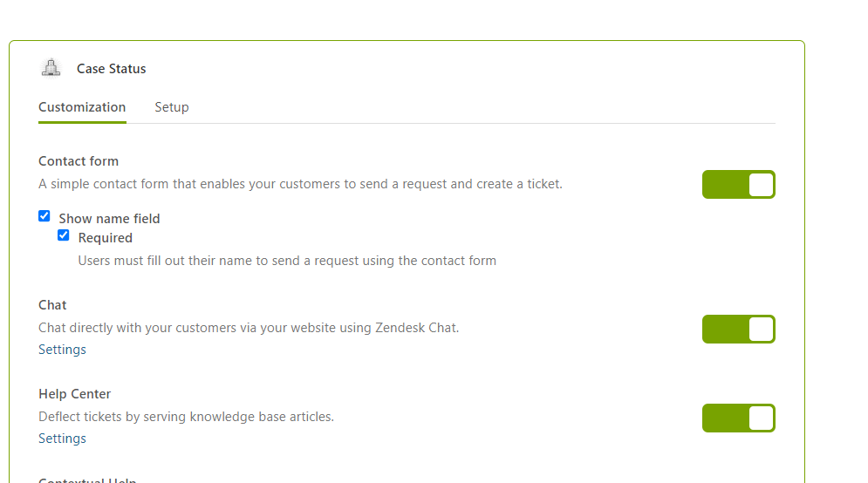Click the name requirement helper text

coord(287,260)
